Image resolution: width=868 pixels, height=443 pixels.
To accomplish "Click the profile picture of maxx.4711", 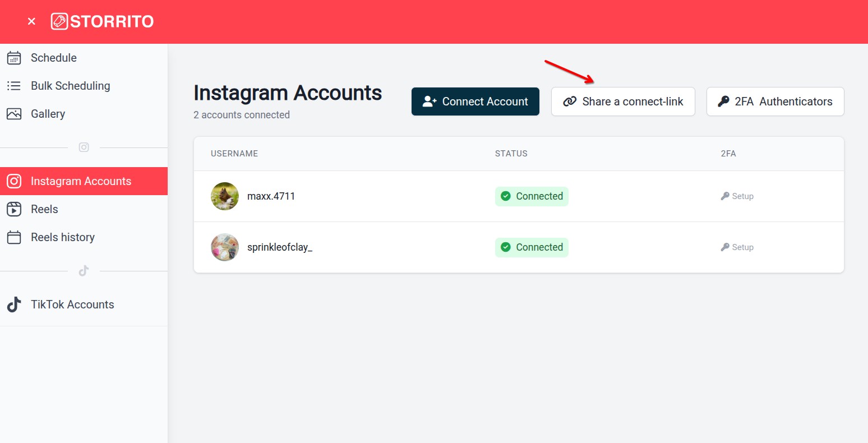I will [x=224, y=196].
